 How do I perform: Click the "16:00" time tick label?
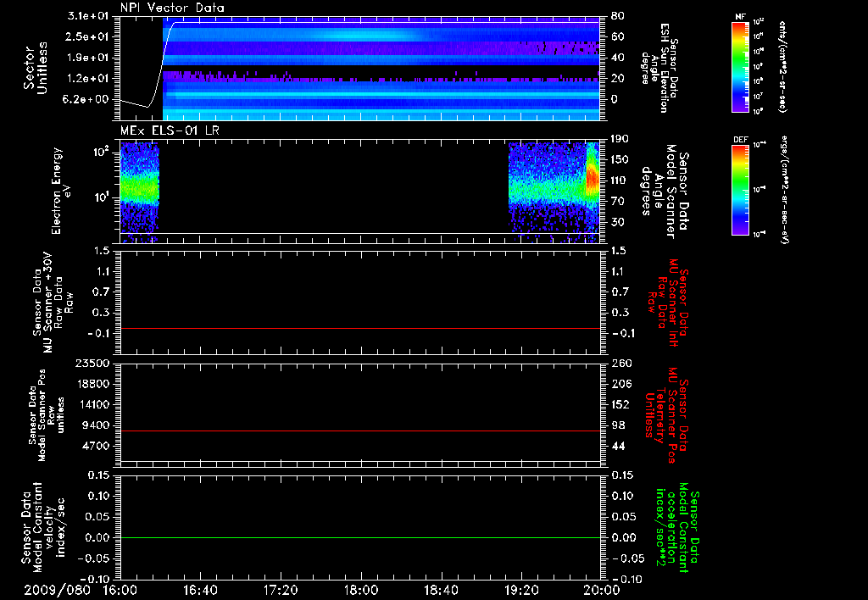[120, 590]
